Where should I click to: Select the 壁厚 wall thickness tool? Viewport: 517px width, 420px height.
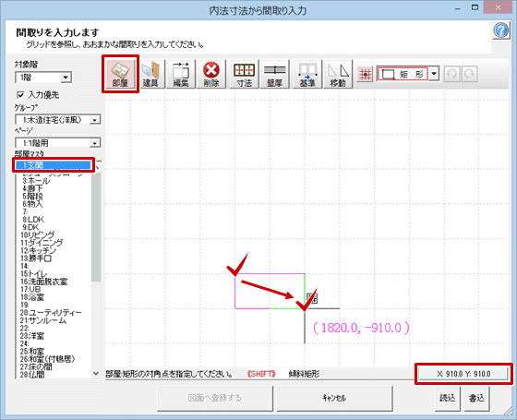pos(275,74)
